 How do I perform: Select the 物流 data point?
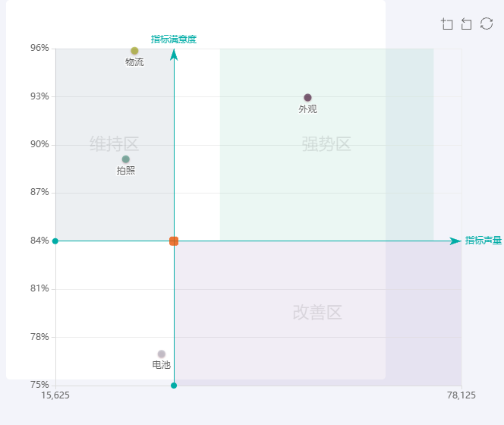pos(134,51)
